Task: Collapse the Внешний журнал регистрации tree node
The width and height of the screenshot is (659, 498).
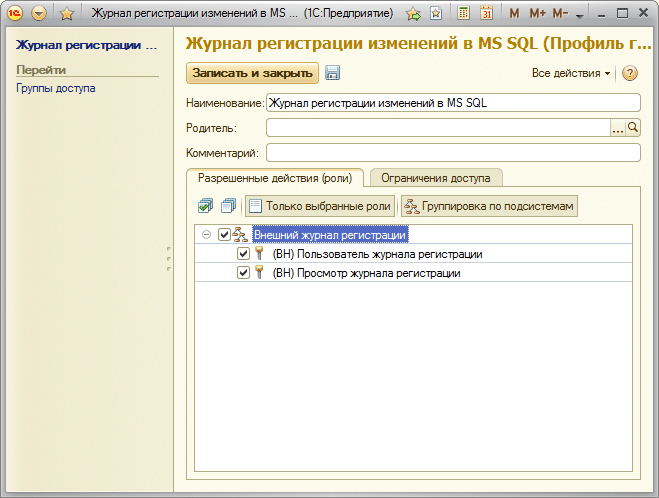Action: [206, 235]
